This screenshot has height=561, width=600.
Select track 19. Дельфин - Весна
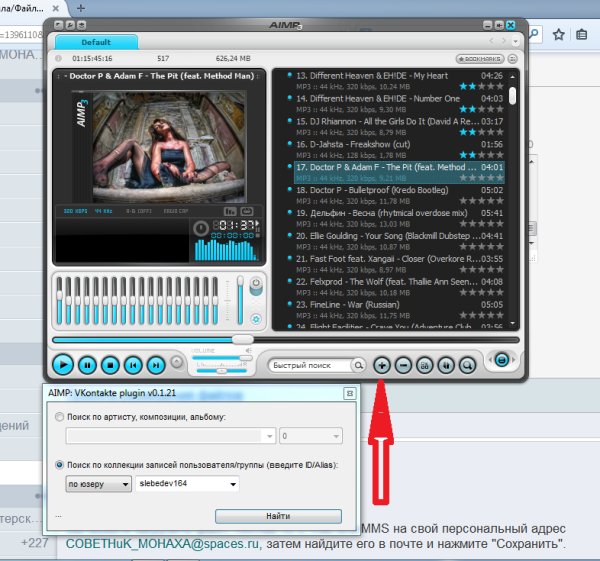coord(399,219)
